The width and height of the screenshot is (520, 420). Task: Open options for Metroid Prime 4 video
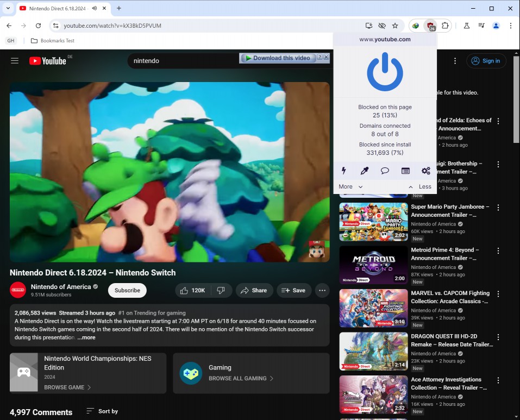[x=498, y=250]
